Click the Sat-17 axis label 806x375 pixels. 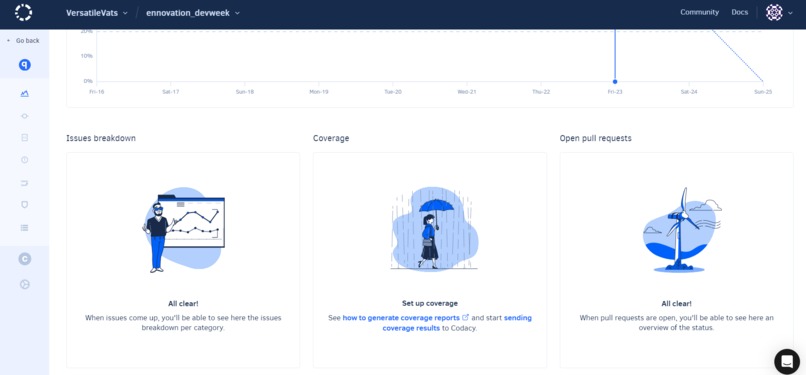point(171,92)
